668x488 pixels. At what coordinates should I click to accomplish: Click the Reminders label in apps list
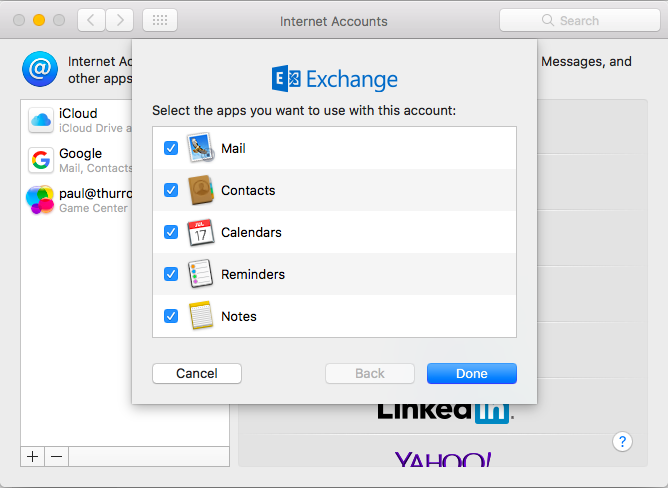coord(253,274)
